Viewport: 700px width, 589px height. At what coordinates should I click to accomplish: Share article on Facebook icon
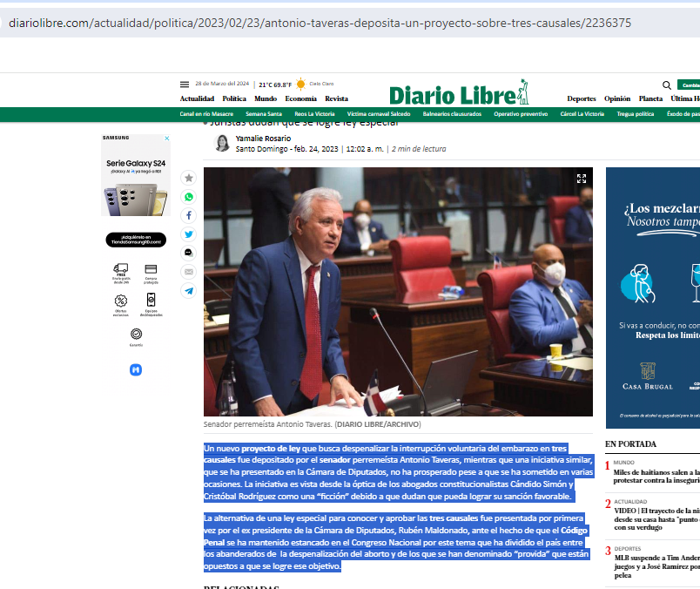[189, 215]
